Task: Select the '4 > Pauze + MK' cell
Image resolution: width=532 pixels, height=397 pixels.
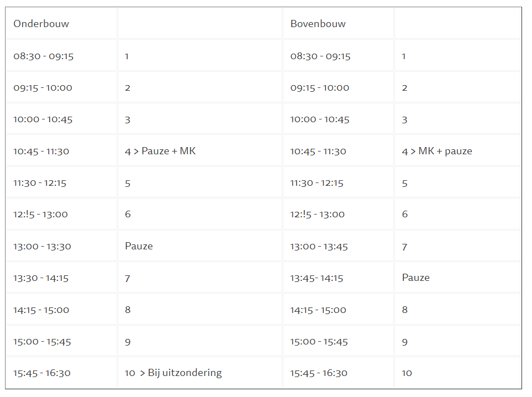Action: tap(160, 151)
